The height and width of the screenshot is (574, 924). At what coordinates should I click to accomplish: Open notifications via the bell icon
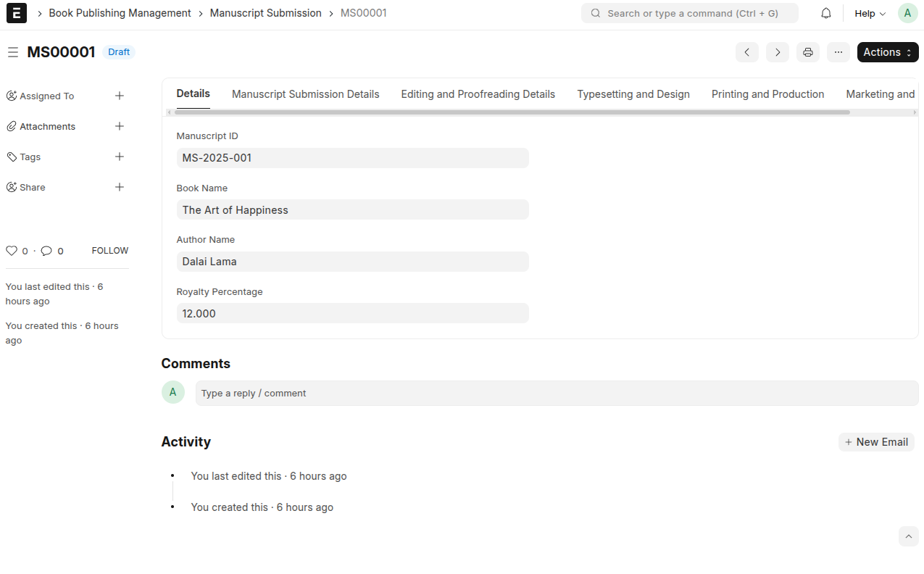click(x=825, y=12)
